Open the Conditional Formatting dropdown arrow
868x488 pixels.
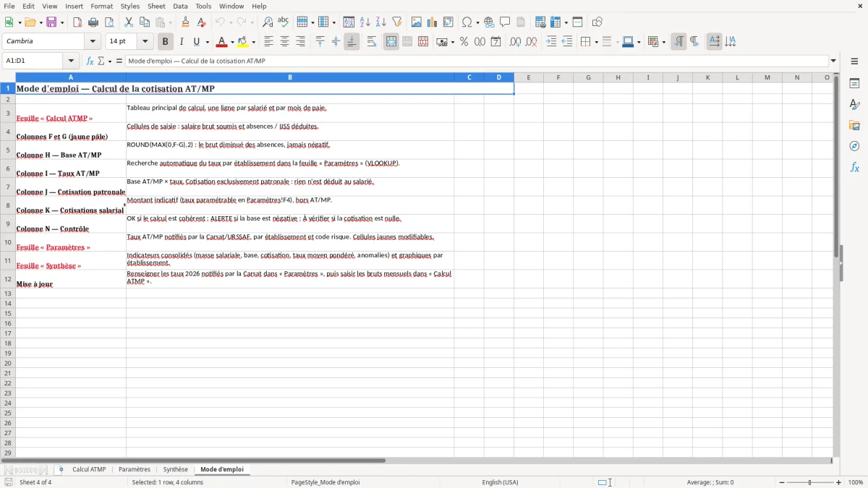[663, 42]
